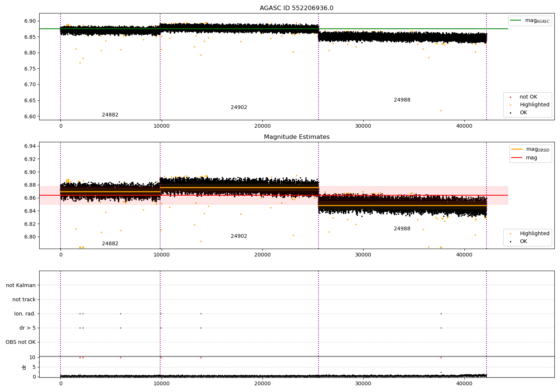560x392 pixels.
Task: Click y-tick '6.92' in middle plot
Action: click(x=30, y=159)
